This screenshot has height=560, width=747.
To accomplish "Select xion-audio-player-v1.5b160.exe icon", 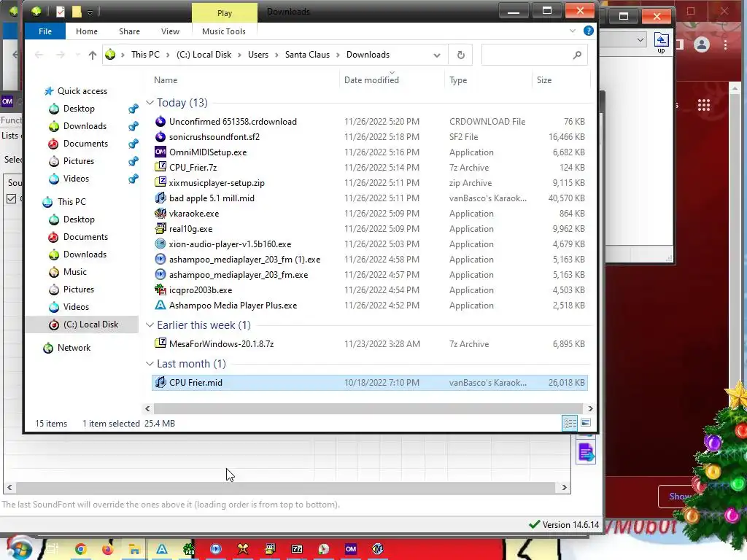I will point(160,244).
